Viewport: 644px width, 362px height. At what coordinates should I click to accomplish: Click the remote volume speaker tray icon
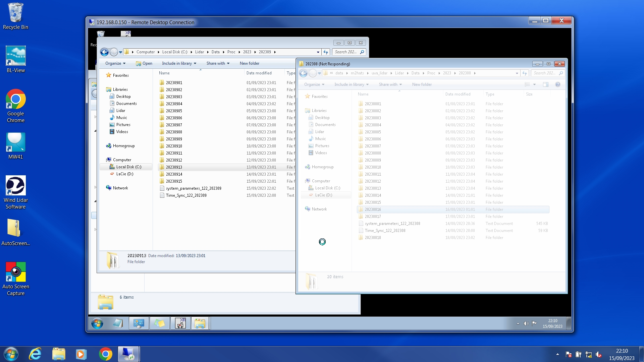click(526, 323)
